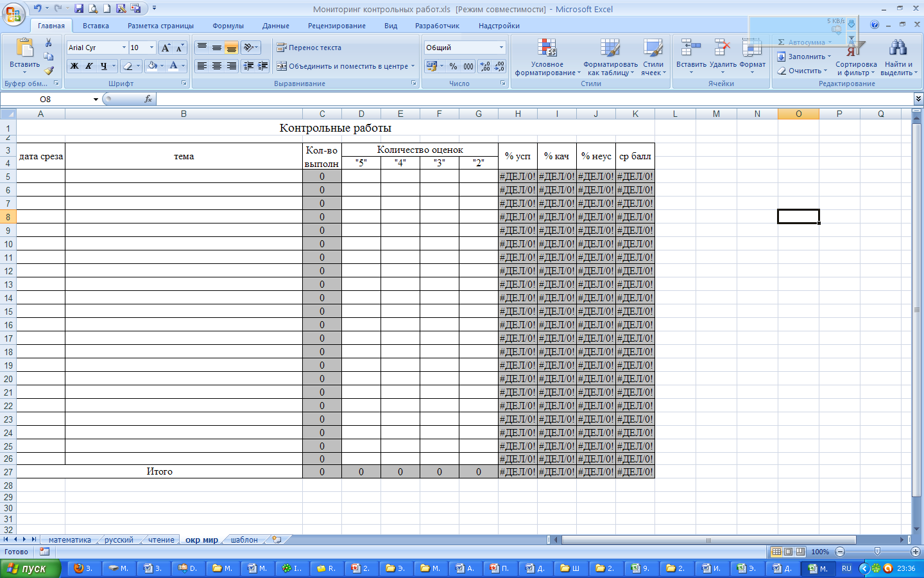Click the Undo arrow in quick access toolbar

tap(37, 8)
